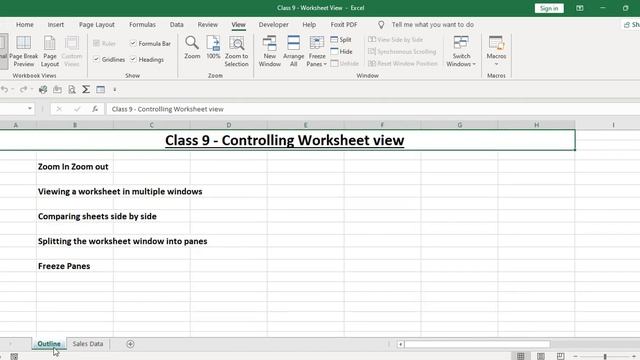Select cell 'Zoom In Zoom out'
The width and height of the screenshot is (640, 360).
(x=73, y=167)
